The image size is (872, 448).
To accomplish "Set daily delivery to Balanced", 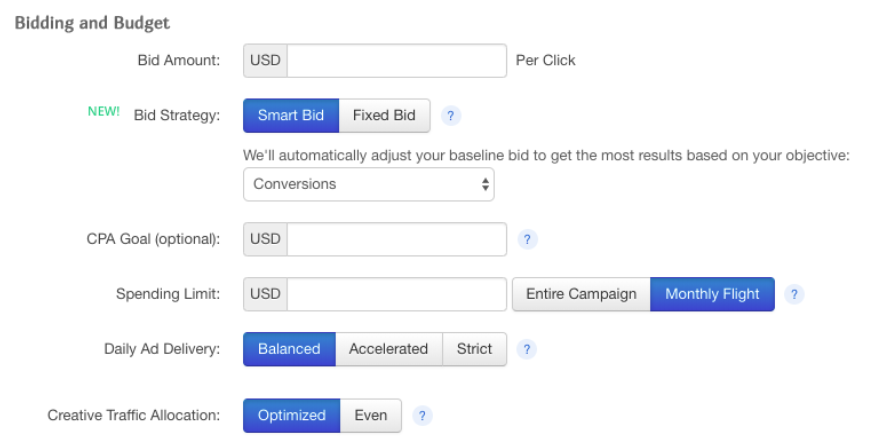I will click(x=289, y=349).
